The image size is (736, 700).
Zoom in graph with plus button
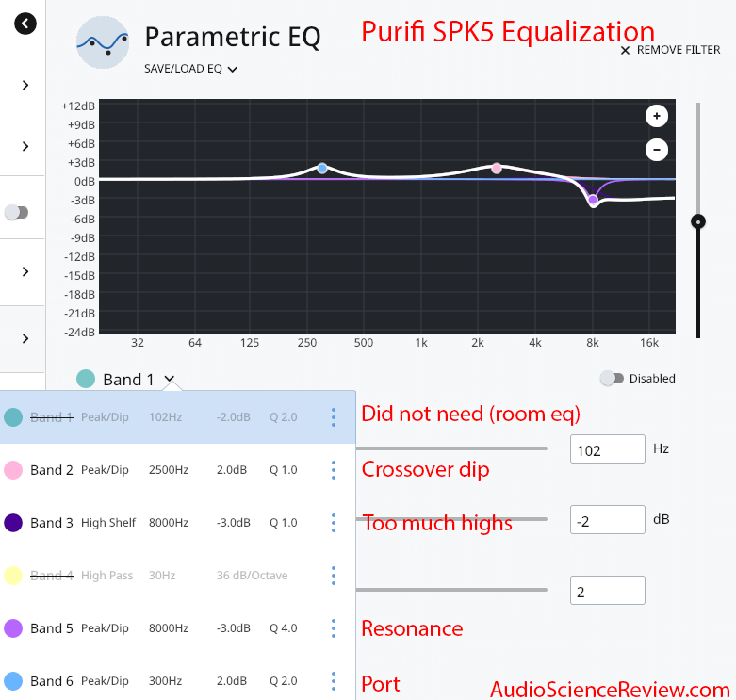656,116
